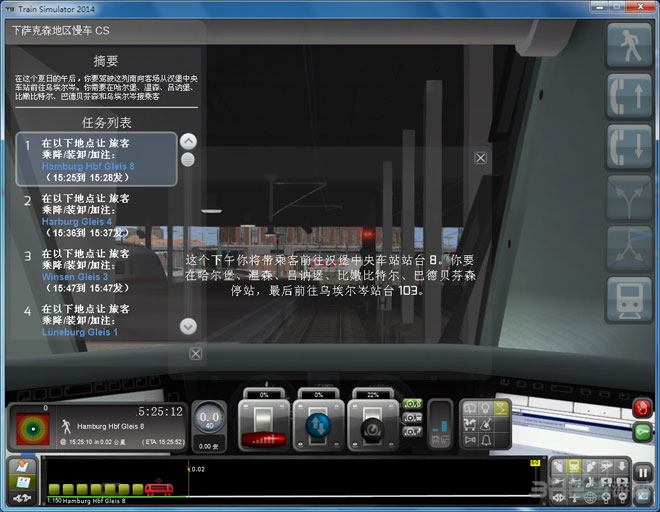Change junction ahead with forked-arrows icon

click(629, 198)
